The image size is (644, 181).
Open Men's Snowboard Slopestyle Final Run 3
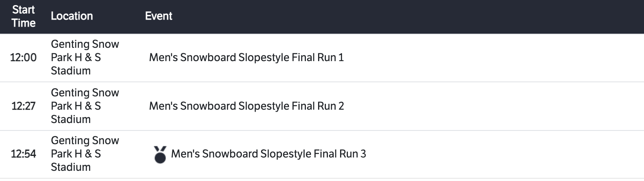coord(268,154)
